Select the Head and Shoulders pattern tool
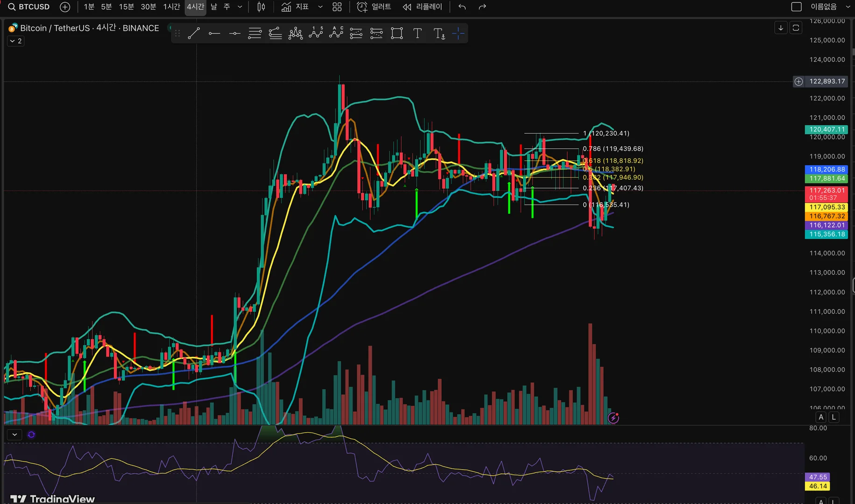This screenshot has height=504, width=855. pos(296,33)
